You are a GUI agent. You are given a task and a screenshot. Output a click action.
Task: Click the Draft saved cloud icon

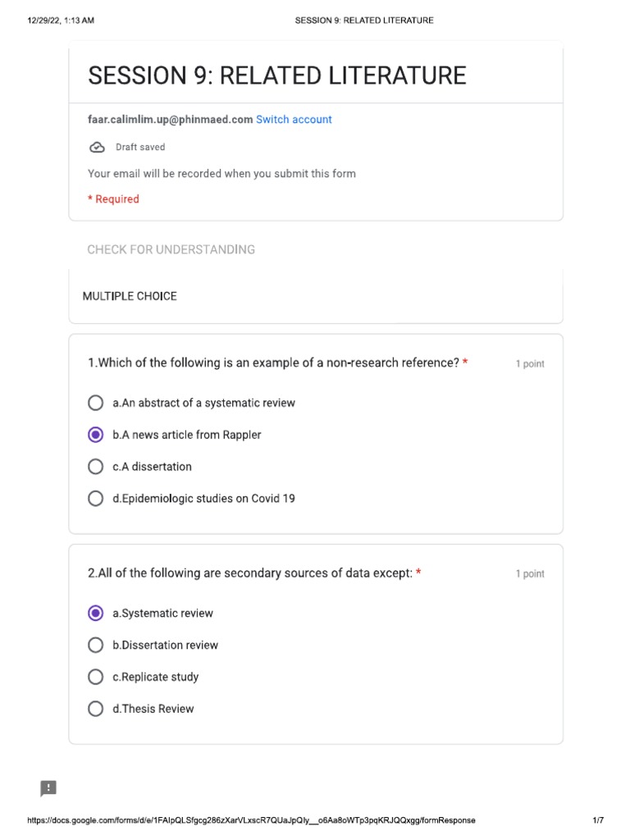(x=97, y=148)
